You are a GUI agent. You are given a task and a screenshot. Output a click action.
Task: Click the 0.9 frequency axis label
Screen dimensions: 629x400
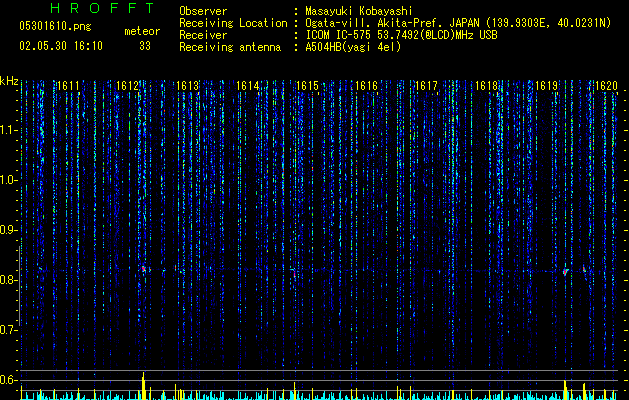tap(7, 230)
